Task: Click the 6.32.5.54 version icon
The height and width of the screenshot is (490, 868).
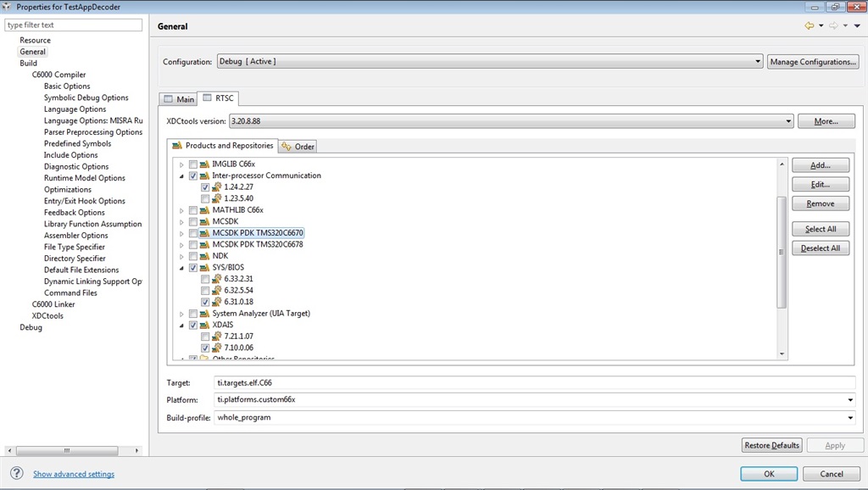Action: (216, 291)
